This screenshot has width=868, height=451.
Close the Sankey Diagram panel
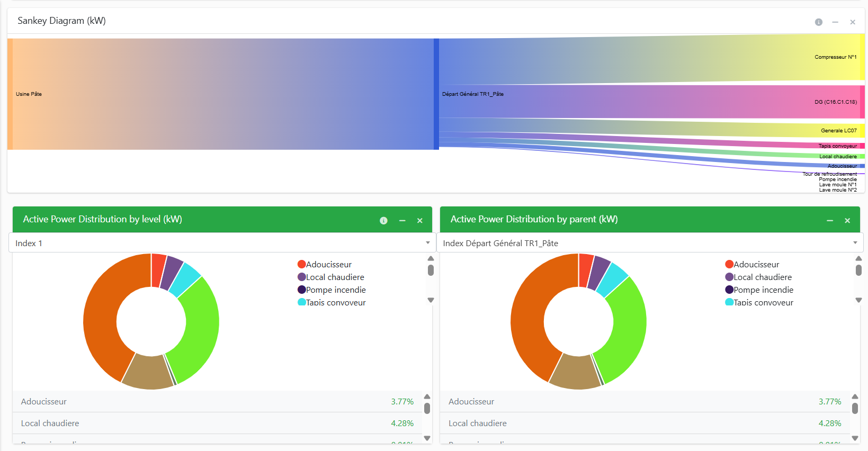(x=853, y=22)
